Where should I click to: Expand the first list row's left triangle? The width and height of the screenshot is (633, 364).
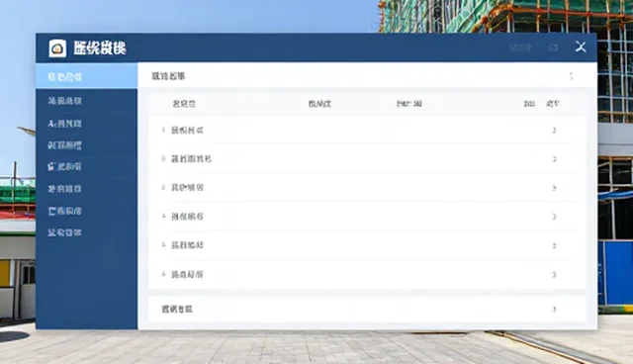pyautogui.click(x=163, y=130)
